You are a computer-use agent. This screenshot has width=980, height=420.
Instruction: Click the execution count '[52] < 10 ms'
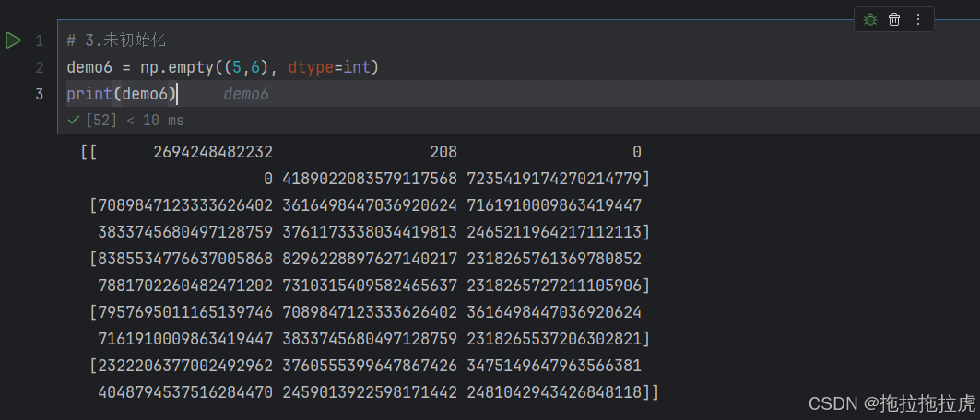click(135, 120)
